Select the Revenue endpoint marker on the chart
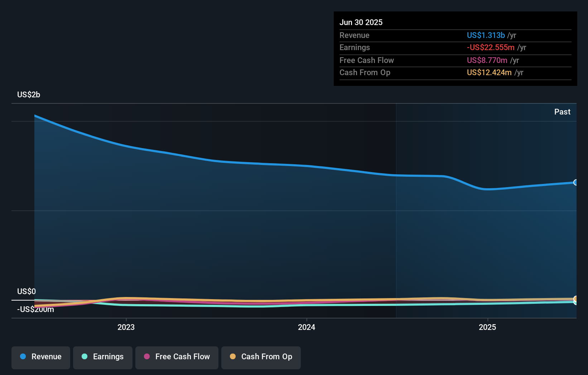The height and width of the screenshot is (375, 588). [576, 183]
